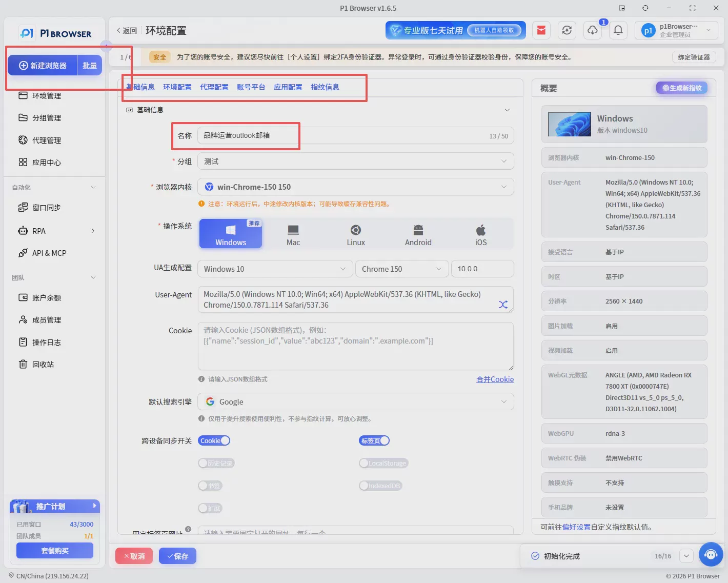Screen dimensions: 728x583
Task: Toggle the 扩展 sync switch
Action: pyautogui.click(x=210, y=508)
